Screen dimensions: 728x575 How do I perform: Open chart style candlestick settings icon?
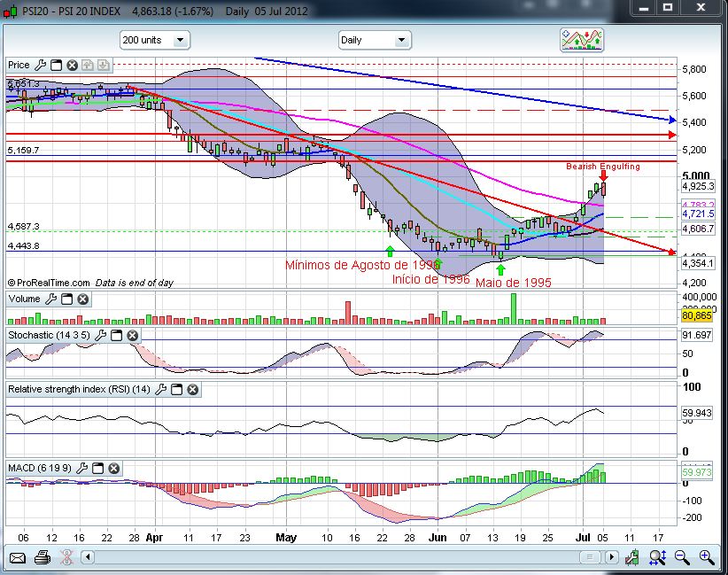point(631,557)
